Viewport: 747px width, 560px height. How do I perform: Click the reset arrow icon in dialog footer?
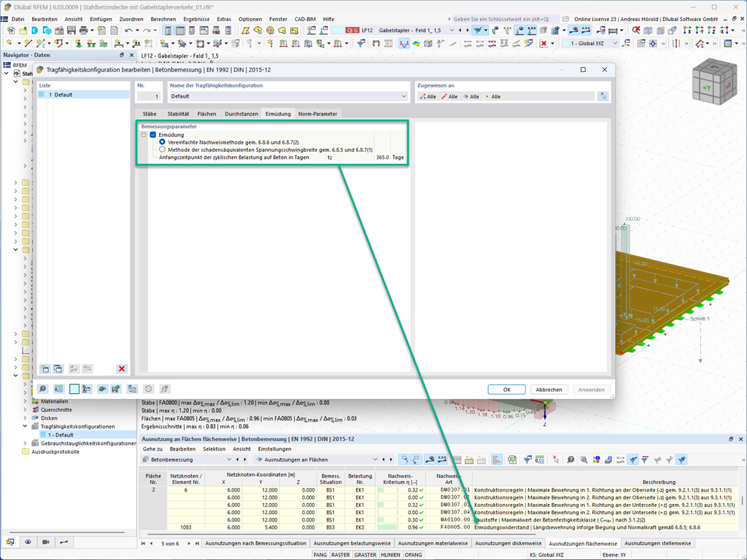(x=149, y=389)
